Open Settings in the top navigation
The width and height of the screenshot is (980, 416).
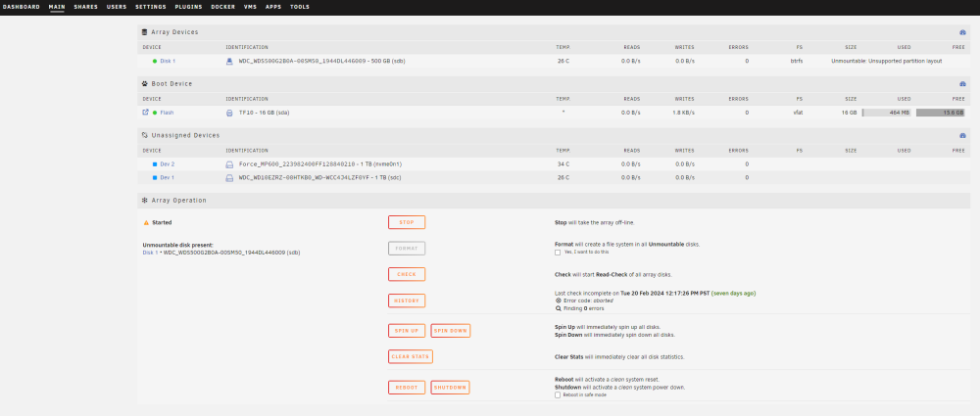pos(151,7)
